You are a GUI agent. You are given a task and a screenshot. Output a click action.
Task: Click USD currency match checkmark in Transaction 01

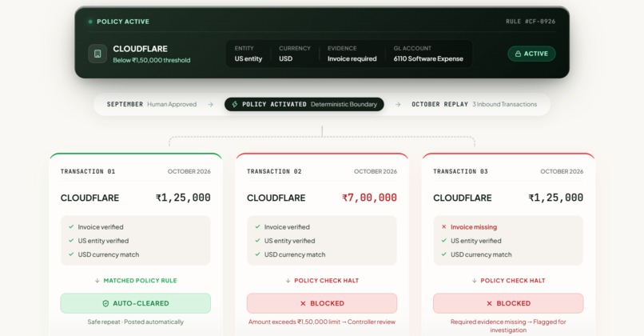(x=71, y=254)
